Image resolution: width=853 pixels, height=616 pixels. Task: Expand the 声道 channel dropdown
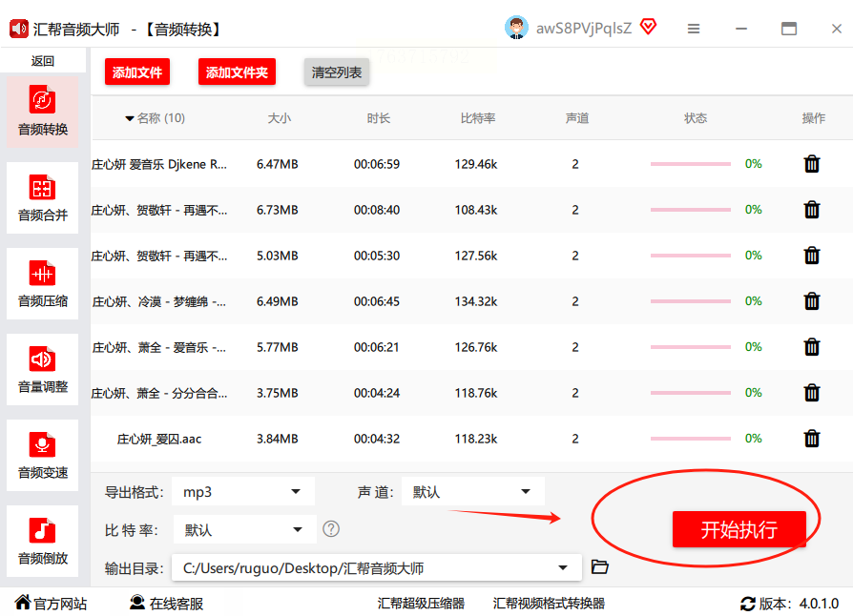(x=472, y=492)
